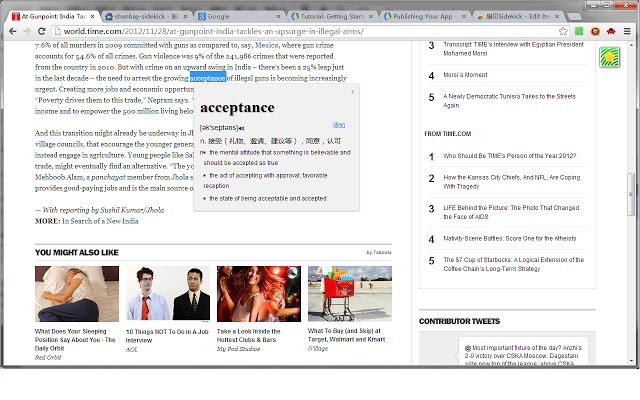640x400 pixels.
Task: Close the acceptance dictionary popup
Action: click(353, 91)
